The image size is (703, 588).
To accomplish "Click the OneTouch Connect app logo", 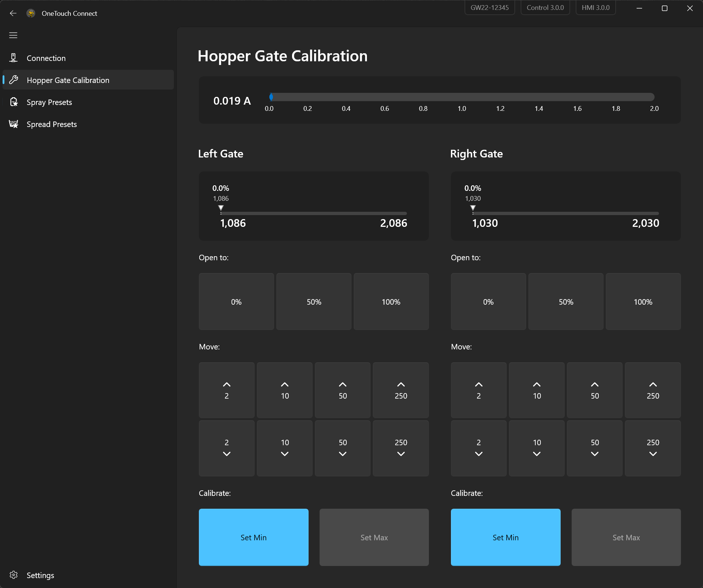I will coord(31,13).
